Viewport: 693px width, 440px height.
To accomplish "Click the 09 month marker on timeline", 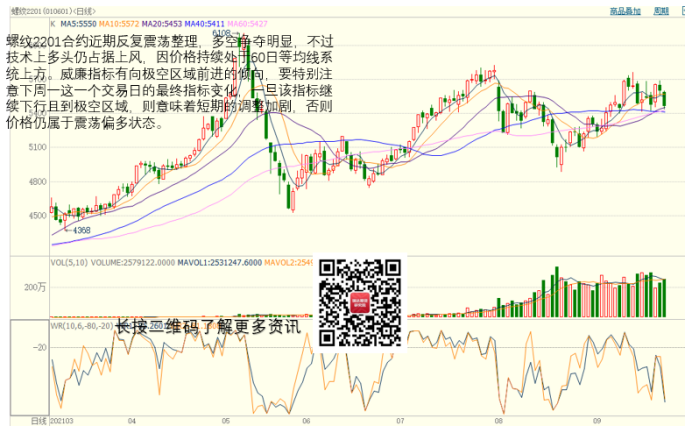I will click(594, 420).
